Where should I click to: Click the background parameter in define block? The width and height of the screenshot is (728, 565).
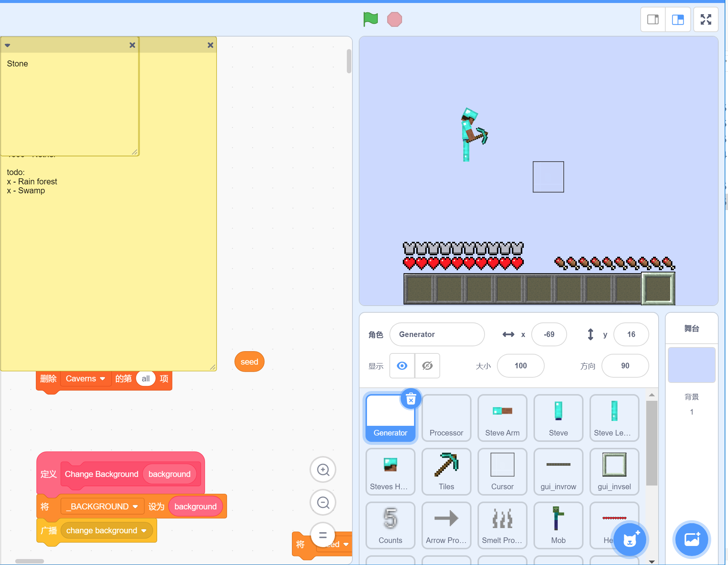[x=169, y=474]
